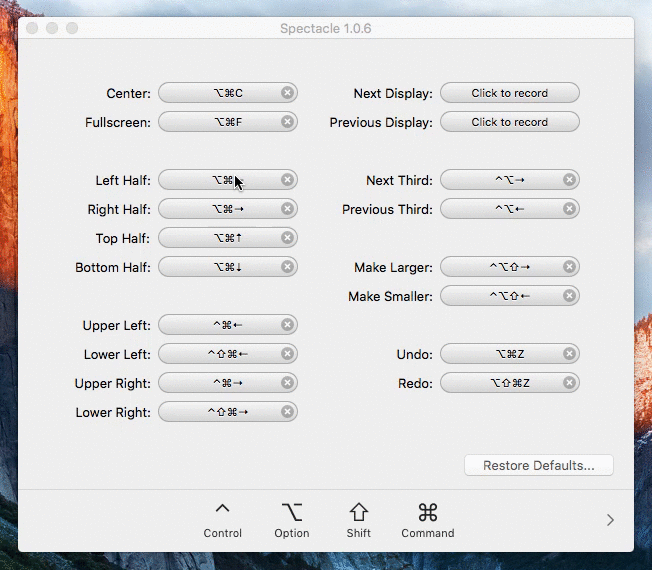Click the "Previous Display:" label

381,123
